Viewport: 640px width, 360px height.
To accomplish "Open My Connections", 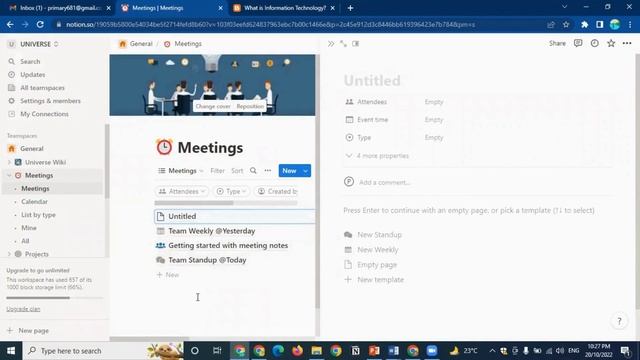I will click(44, 114).
